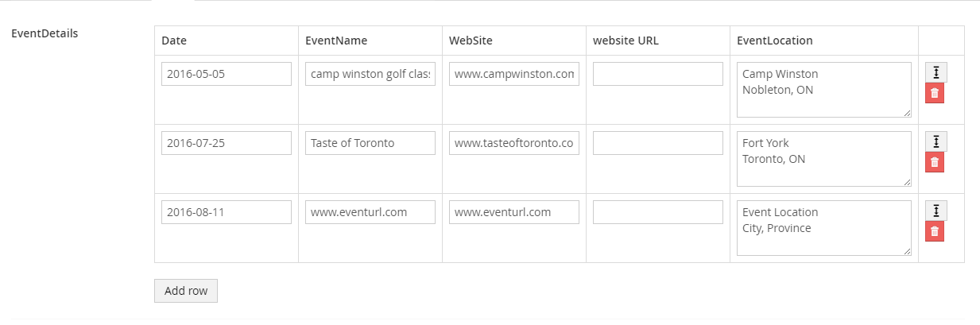Image resolution: width=980 pixels, height=325 pixels.
Task: Delete the camp winston golf classic row
Action: click(x=935, y=93)
